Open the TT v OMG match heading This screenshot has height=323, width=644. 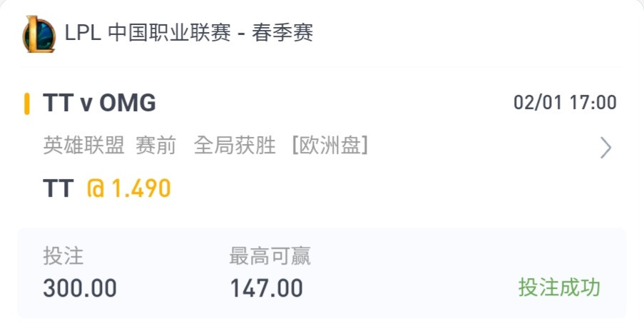(x=99, y=103)
